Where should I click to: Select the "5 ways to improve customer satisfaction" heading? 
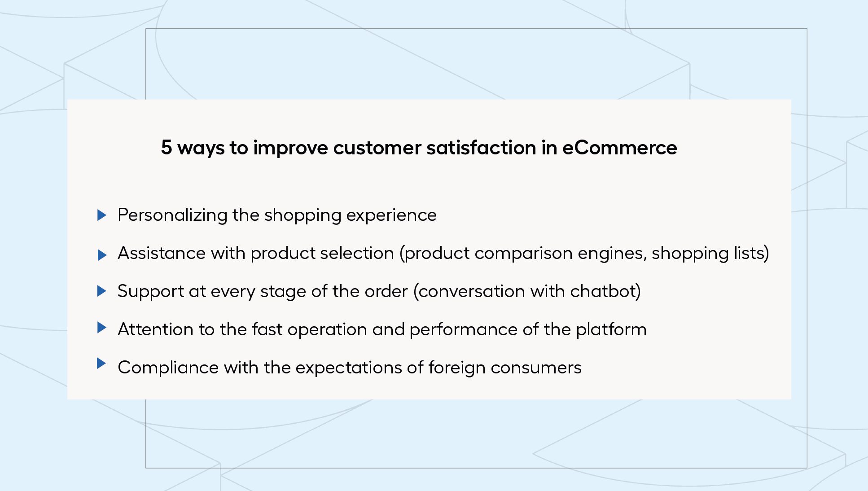[419, 148]
